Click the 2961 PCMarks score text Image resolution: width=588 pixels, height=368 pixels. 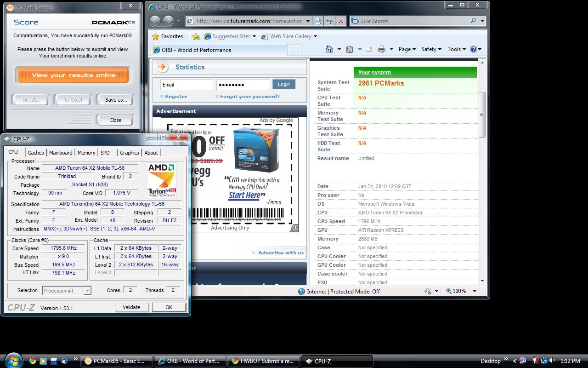pyautogui.click(x=381, y=83)
